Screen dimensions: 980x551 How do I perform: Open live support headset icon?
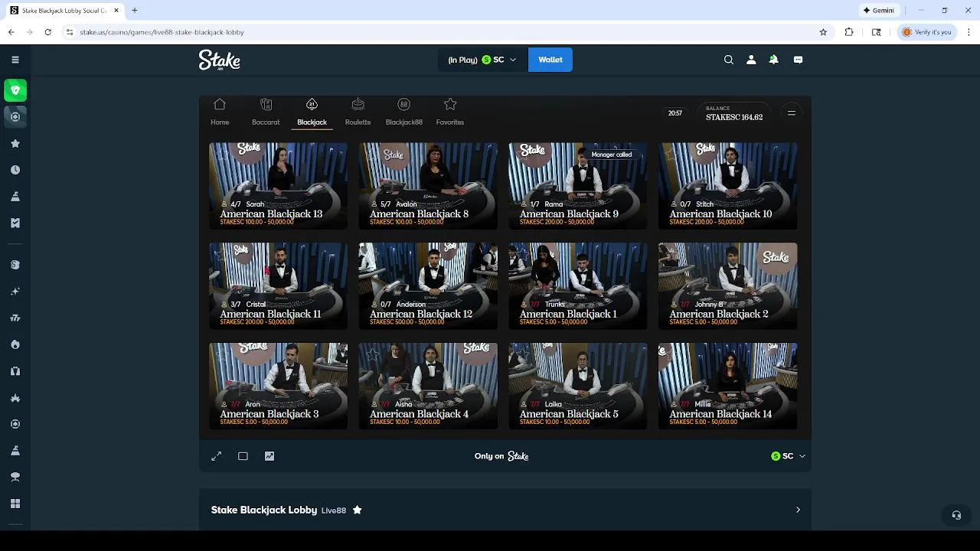tap(956, 515)
